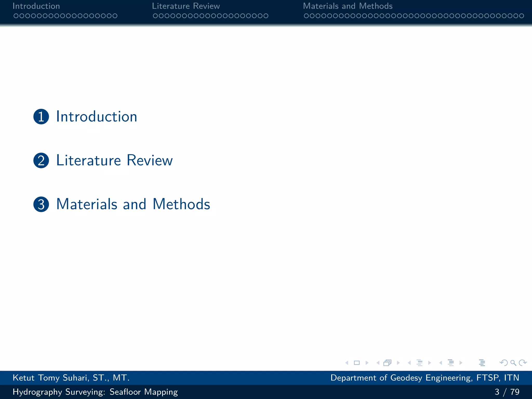Click the go-back curved arrow icon
532x399 pixels.
coord(504,363)
